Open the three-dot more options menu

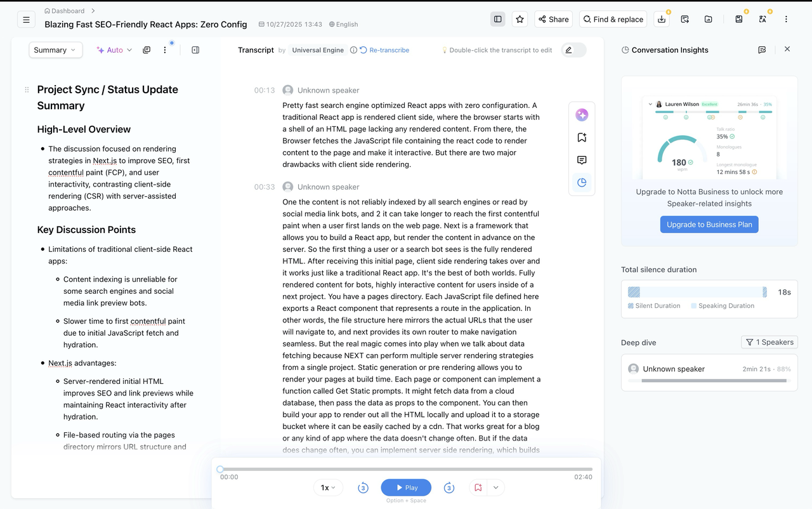coord(786,19)
